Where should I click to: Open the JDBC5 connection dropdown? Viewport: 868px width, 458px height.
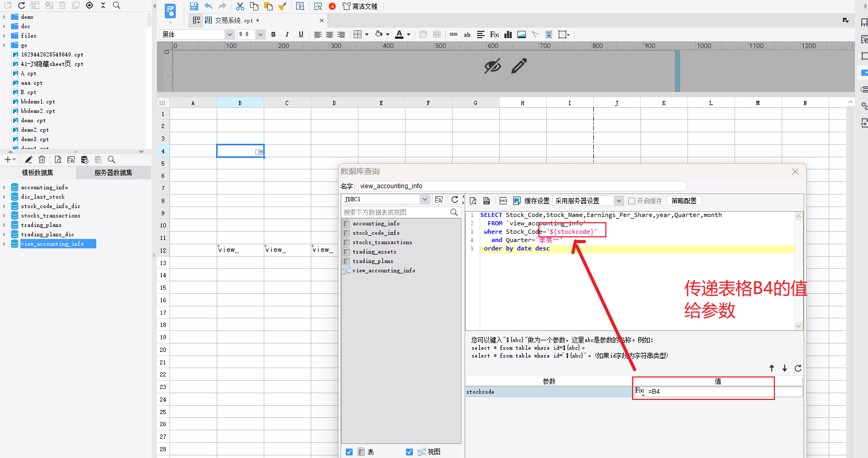point(425,199)
